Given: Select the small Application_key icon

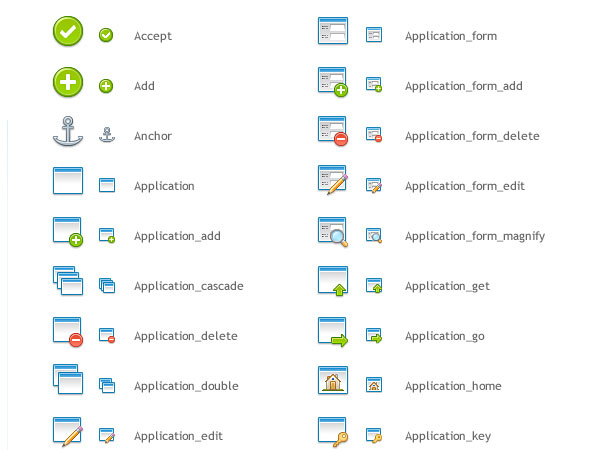Looking at the screenshot, I should [374, 435].
